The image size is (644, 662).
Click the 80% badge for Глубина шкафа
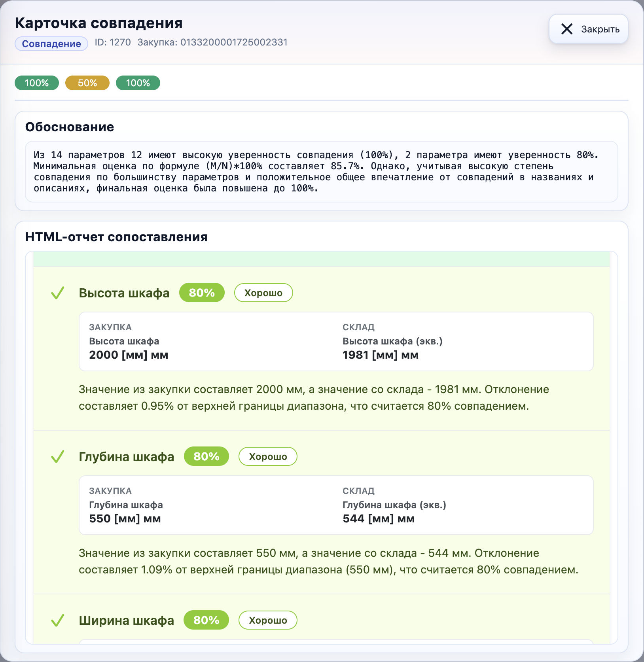206,457
